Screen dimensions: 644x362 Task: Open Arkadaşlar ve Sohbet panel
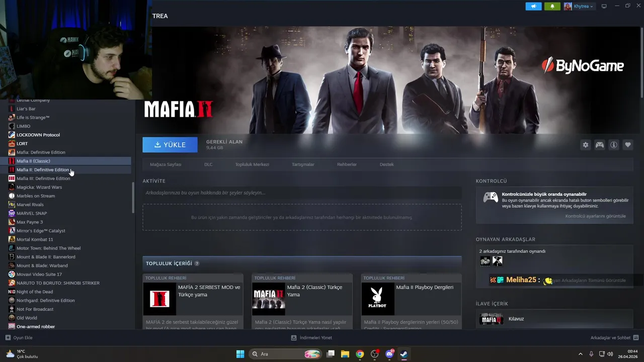coord(614,338)
